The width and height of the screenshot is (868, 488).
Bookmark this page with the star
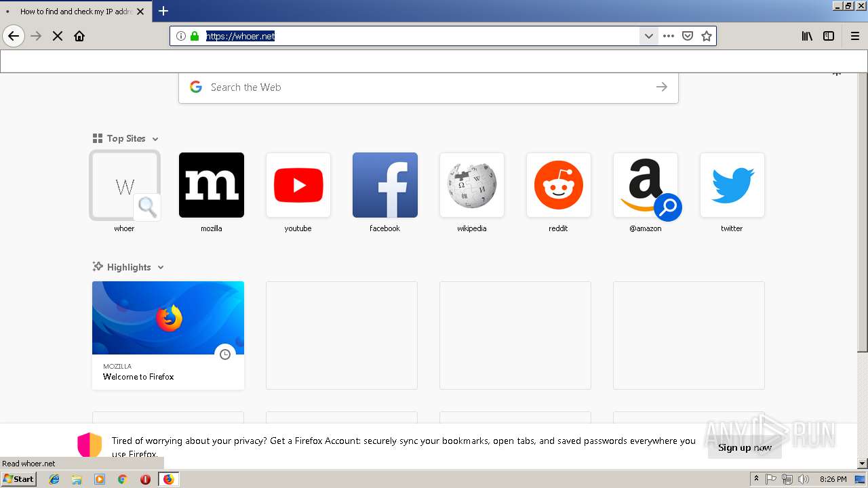(707, 36)
